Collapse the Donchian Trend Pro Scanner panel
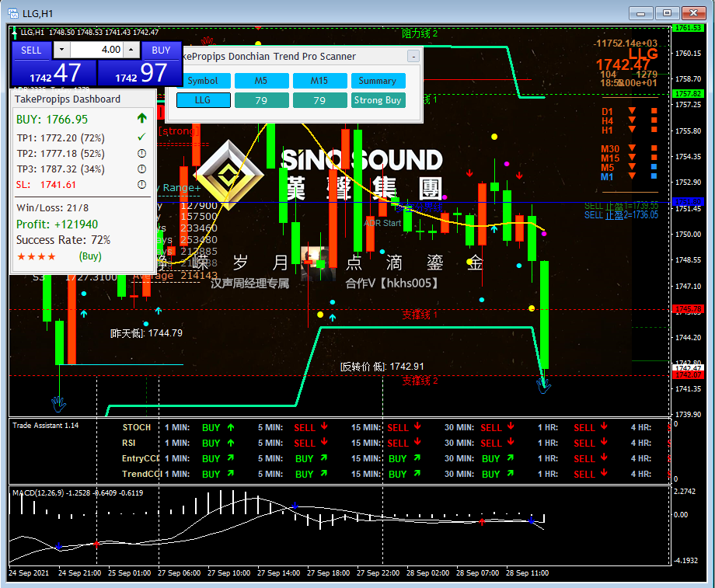 click(413, 57)
